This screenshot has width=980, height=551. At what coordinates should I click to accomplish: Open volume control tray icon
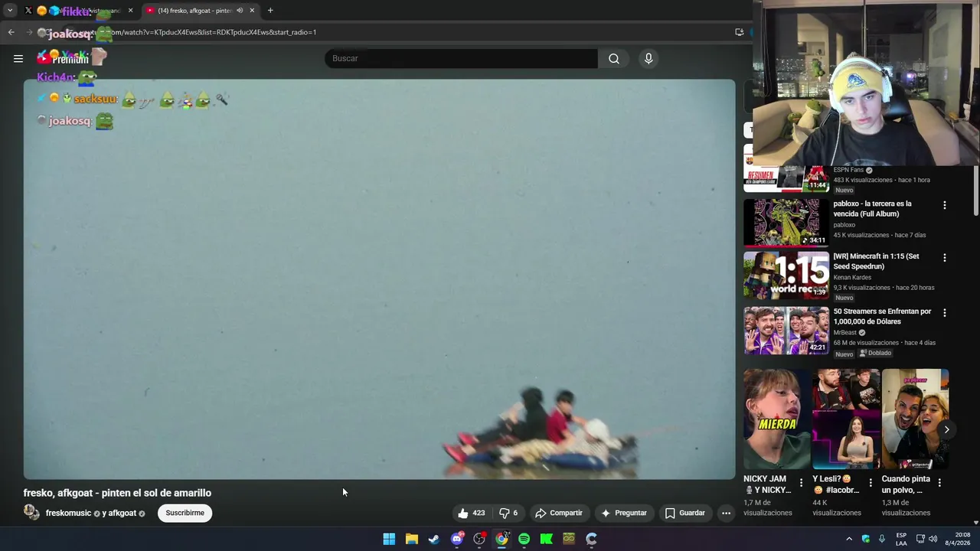933,539
